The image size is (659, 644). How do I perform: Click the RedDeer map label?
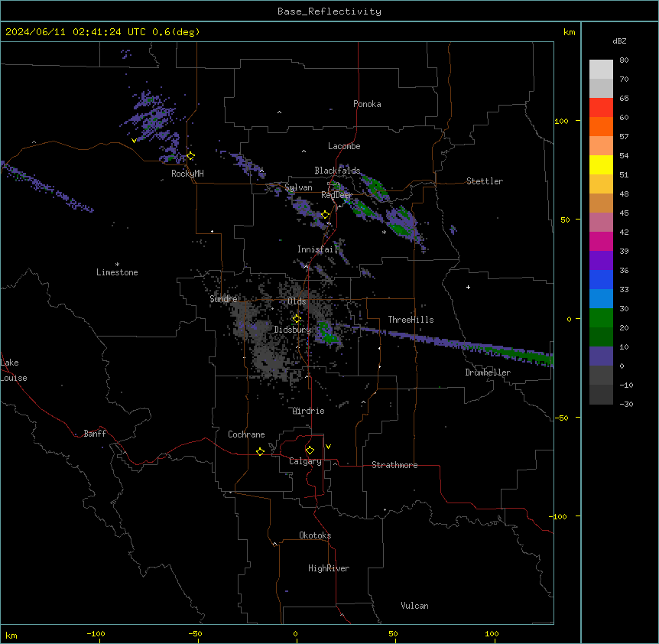(x=336, y=195)
